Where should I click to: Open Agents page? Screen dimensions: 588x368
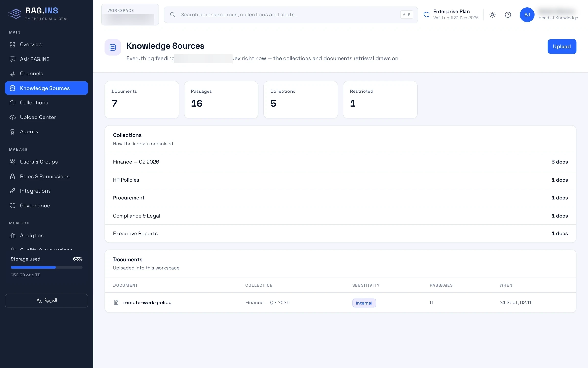click(47, 132)
